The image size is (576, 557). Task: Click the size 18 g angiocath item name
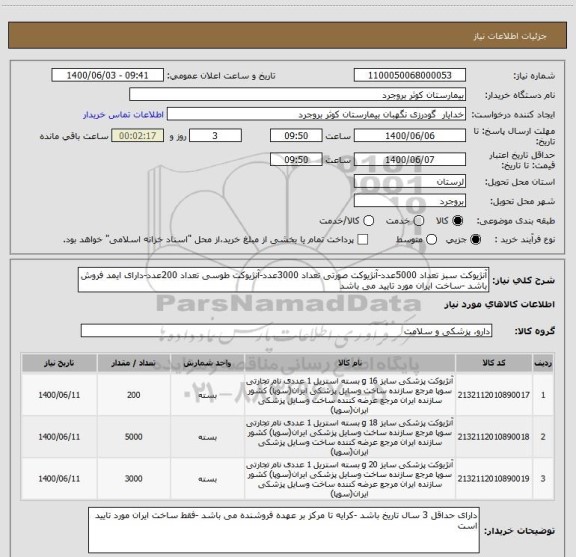(350, 437)
